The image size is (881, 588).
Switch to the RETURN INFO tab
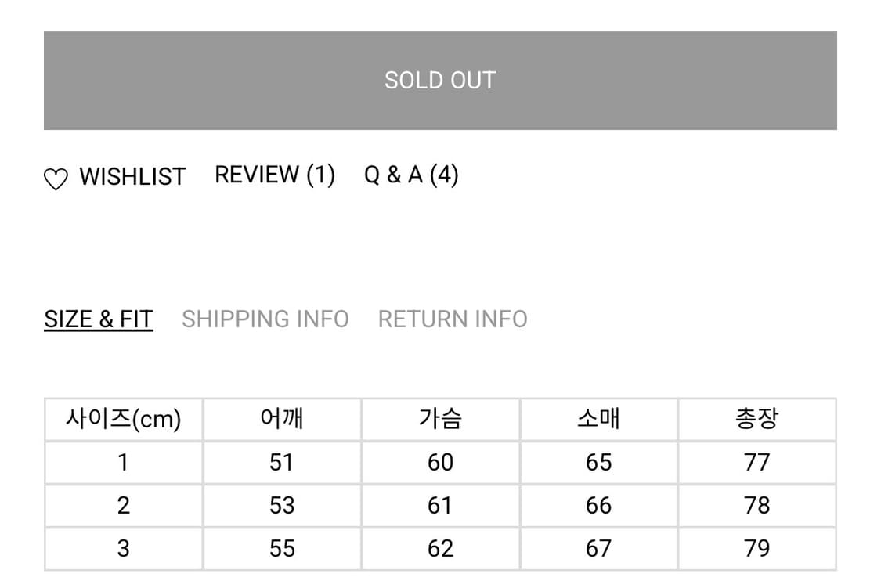(x=453, y=319)
